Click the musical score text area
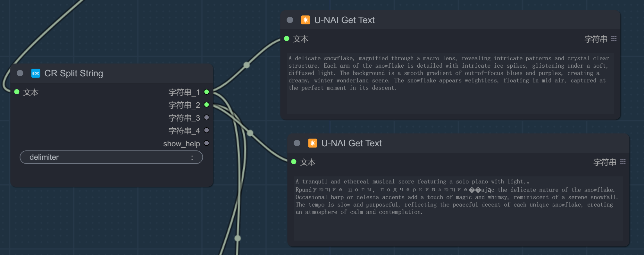 tap(458, 208)
